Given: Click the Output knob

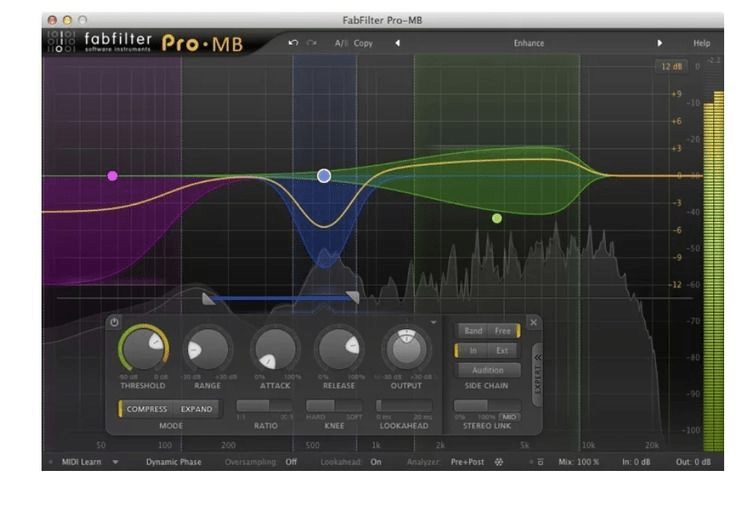Looking at the screenshot, I should coord(406,349).
